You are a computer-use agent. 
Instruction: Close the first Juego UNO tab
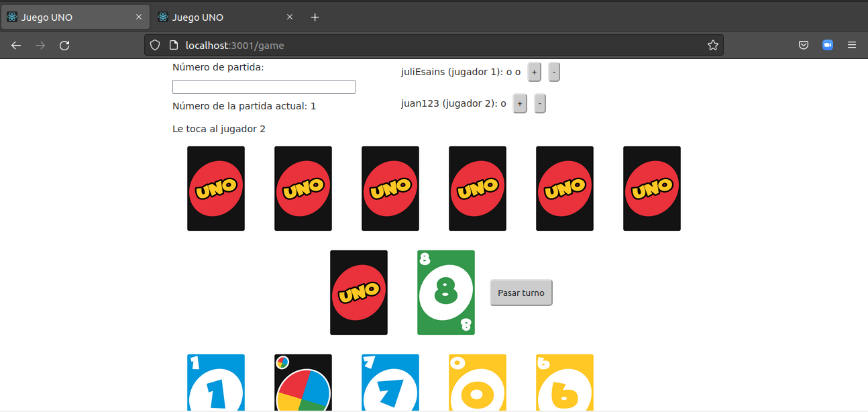(139, 17)
